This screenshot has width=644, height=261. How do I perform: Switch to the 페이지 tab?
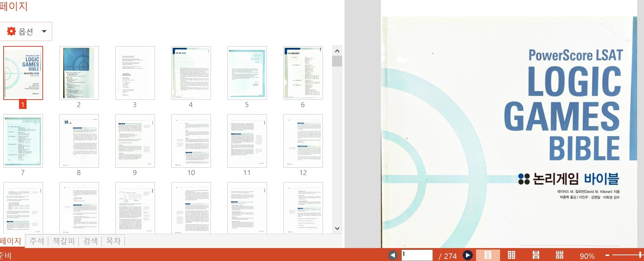pyautogui.click(x=11, y=241)
